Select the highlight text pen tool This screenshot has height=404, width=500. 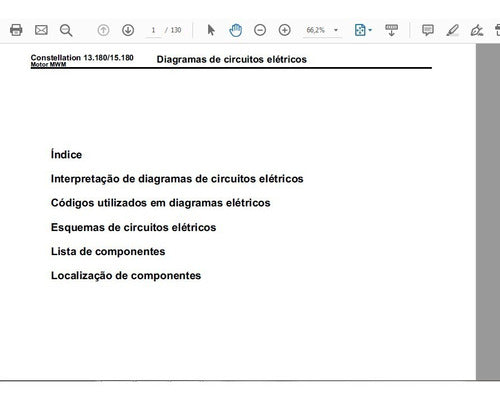452,30
